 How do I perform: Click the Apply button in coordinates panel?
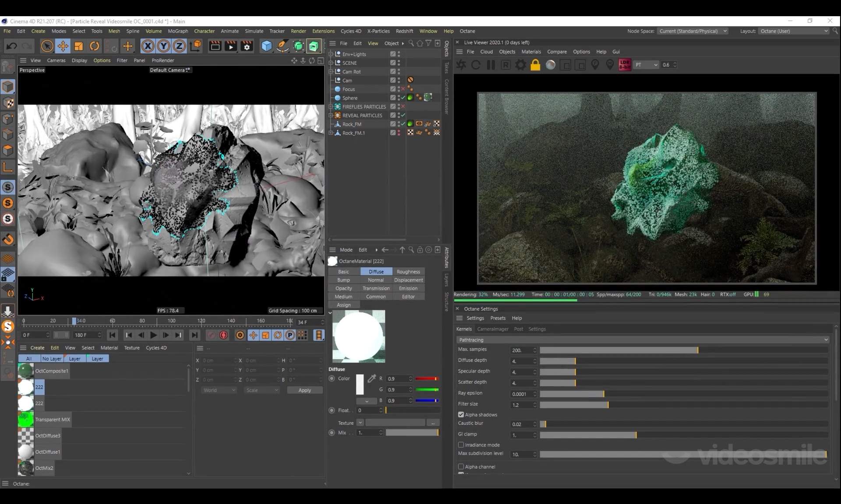tap(304, 390)
